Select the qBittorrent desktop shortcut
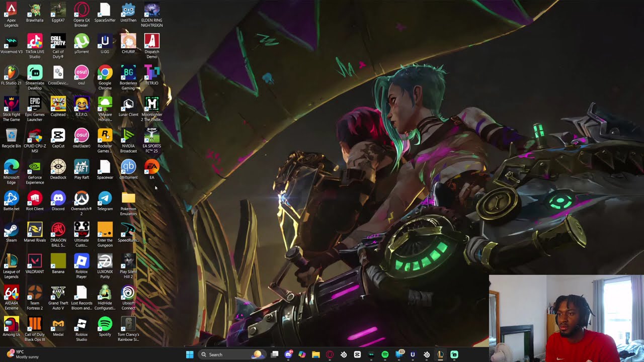Image resolution: width=644 pixels, height=362 pixels. pos(128,169)
